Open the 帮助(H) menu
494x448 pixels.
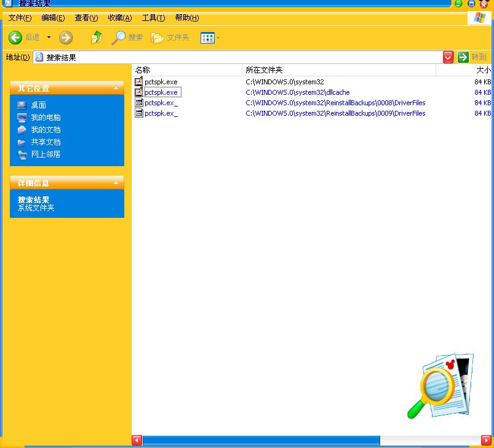pyautogui.click(x=187, y=18)
